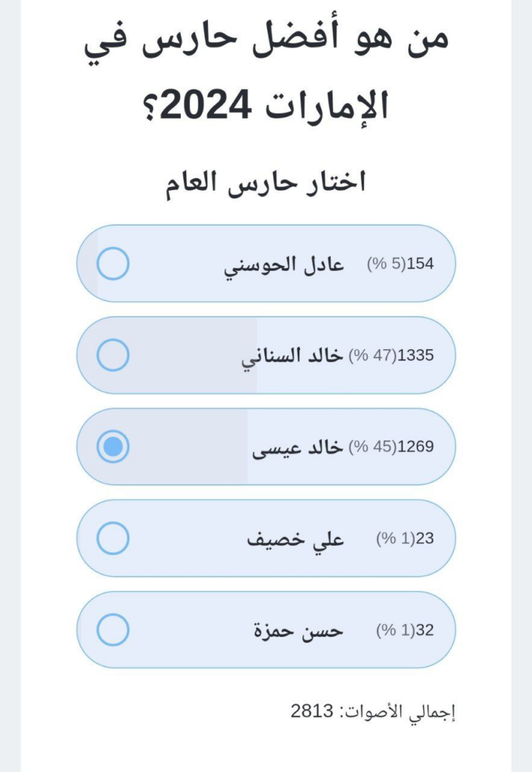This screenshot has height=772, width=532.
Task: Click the total votes text showing 2813
Action: tap(374, 710)
